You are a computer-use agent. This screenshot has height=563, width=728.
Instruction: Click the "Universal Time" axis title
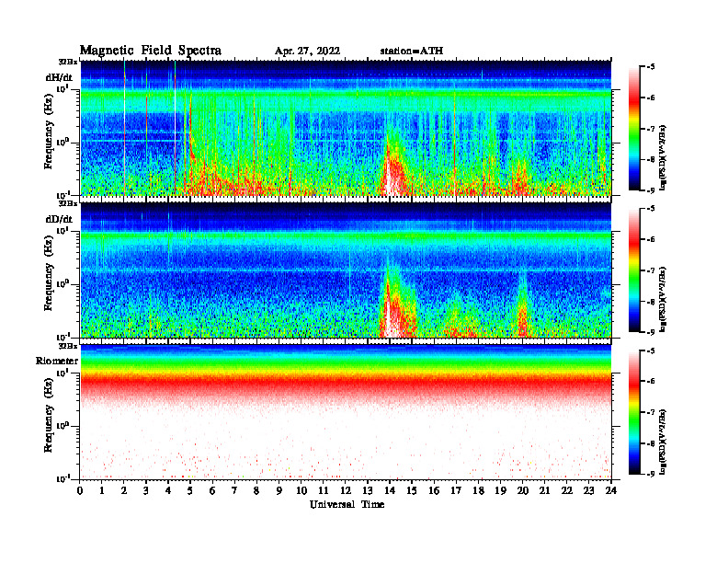pos(347,504)
